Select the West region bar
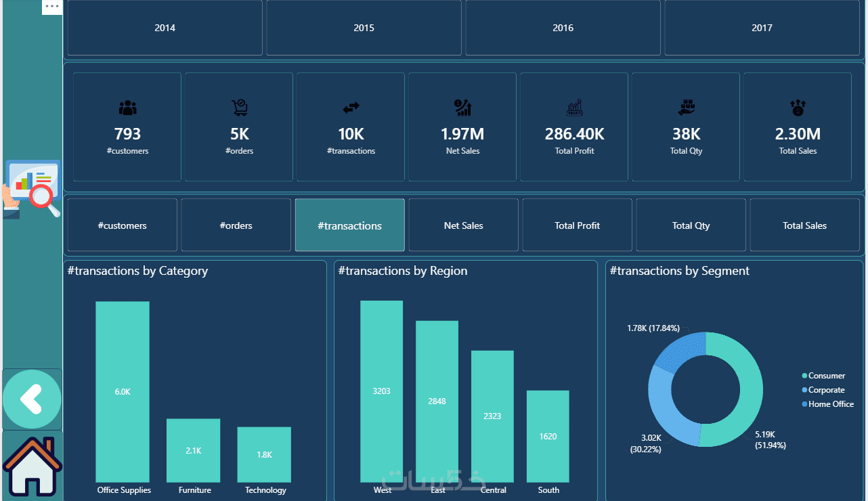Viewport: 868px width, 501px height. tap(381, 391)
